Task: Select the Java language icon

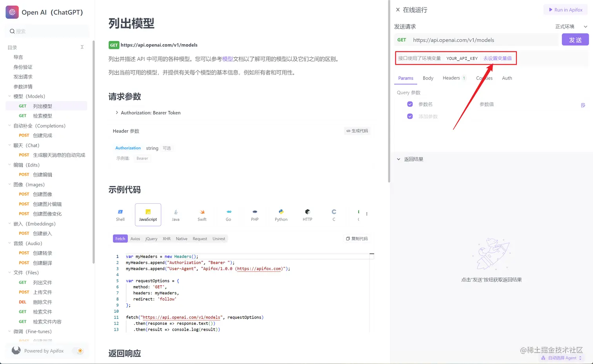Action: (176, 212)
